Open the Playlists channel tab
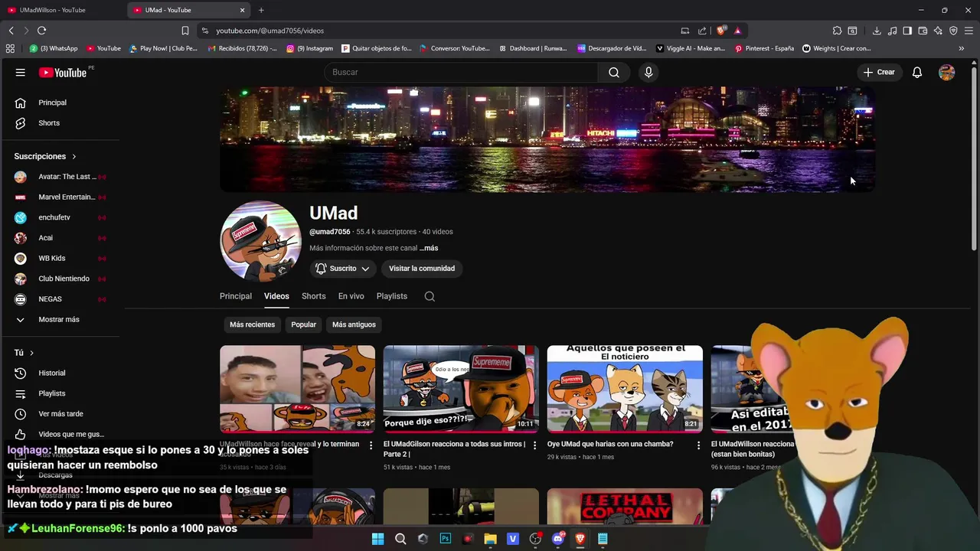The height and width of the screenshot is (551, 980). click(392, 296)
